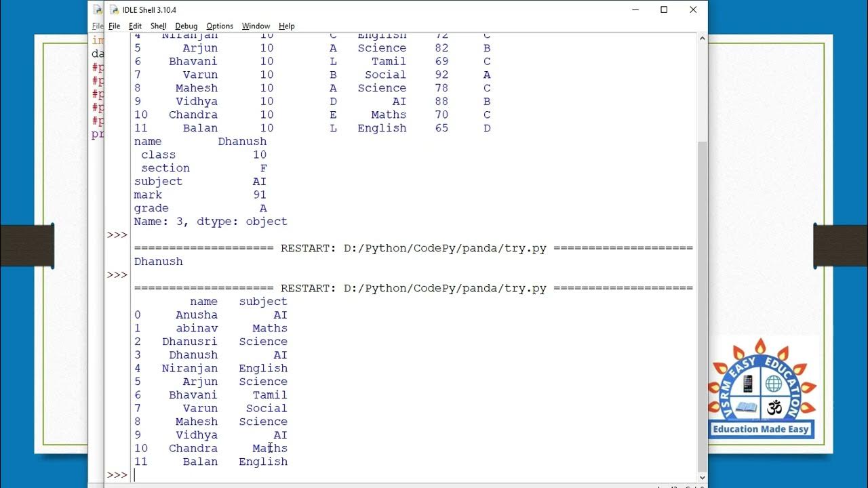
Task: Click the 'name' column header in the last table
Action: click(204, 302)
